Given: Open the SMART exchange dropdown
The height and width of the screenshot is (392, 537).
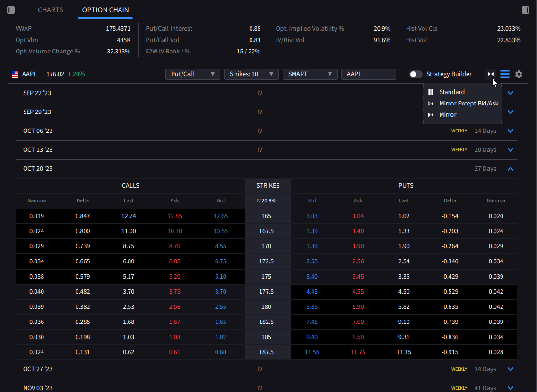Looking at the screenshot, I should [310, 74].
